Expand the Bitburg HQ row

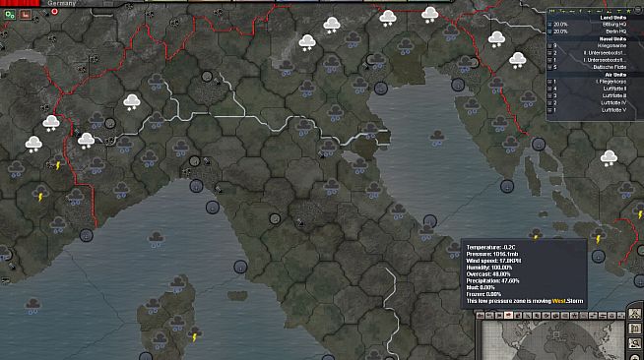coord(549,25)
